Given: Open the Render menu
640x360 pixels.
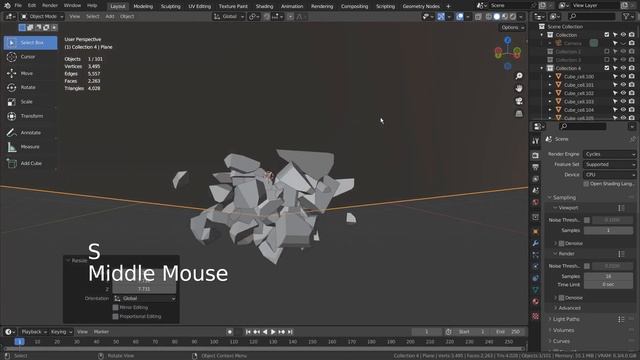Looking at the screenshot, I should coord(50,6).
